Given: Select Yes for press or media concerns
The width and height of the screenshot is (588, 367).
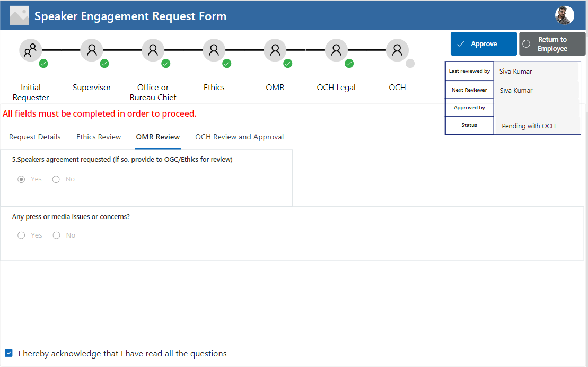Looking at the screenshot, I should pos(21,235).
